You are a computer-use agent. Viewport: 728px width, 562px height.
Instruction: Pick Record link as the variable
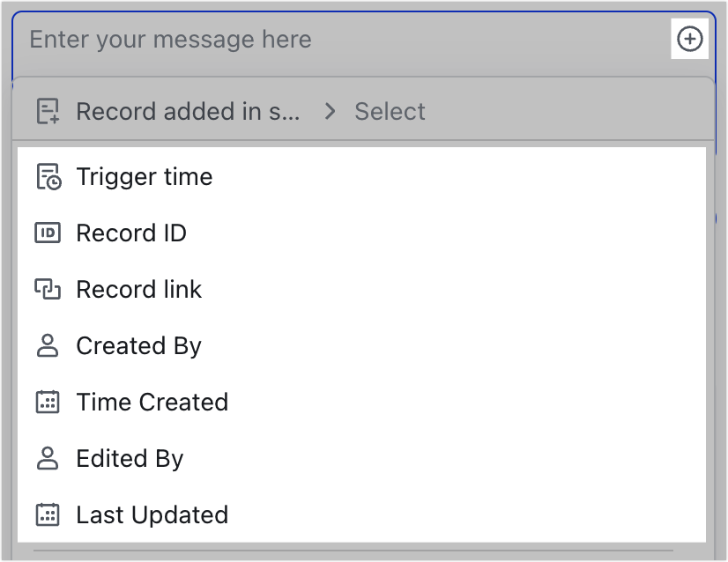138,289
